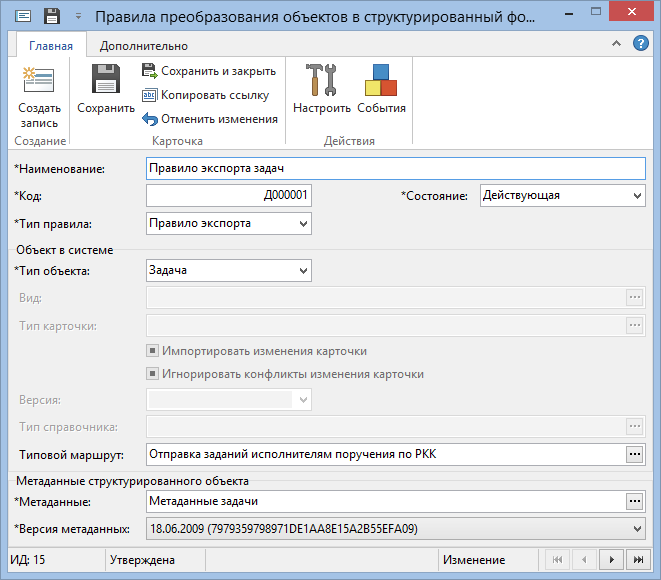
Task: Click the title bar quick save icon
Action: pyautogui.click(x=52, y=16)
